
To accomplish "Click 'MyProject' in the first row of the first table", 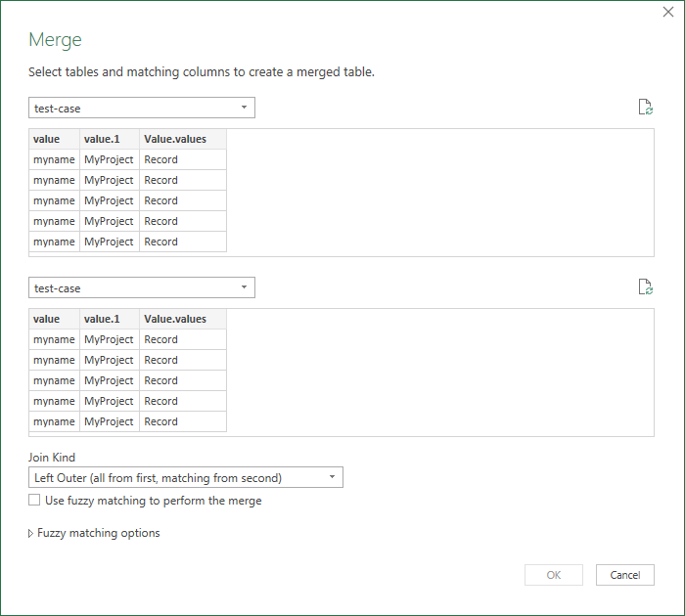I will click(x=110, y=159).
